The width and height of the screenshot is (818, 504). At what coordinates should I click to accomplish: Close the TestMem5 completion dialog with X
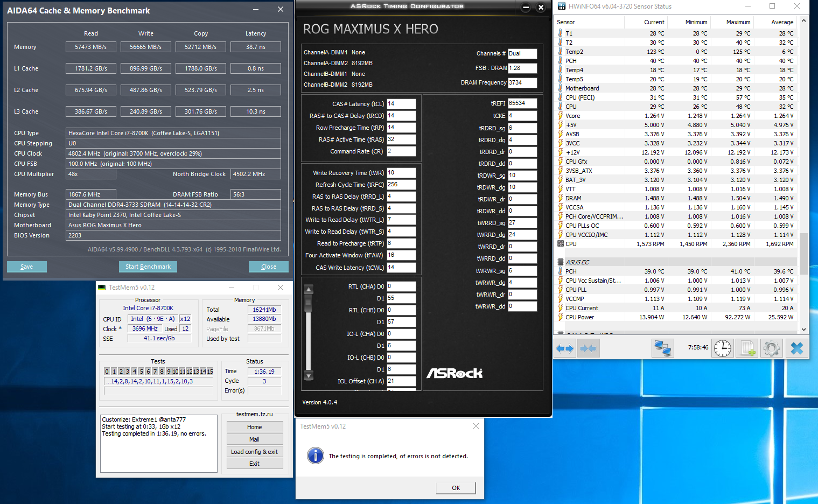point(476,426)
